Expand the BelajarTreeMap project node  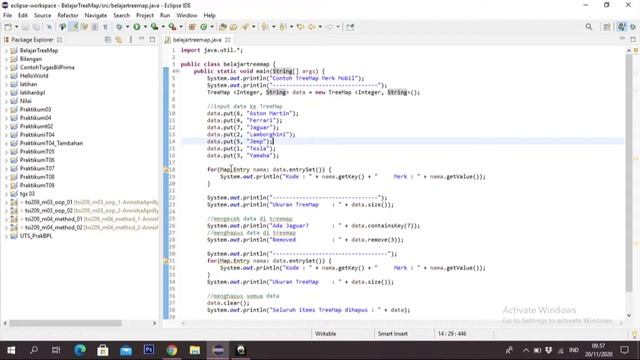[6, 51]
